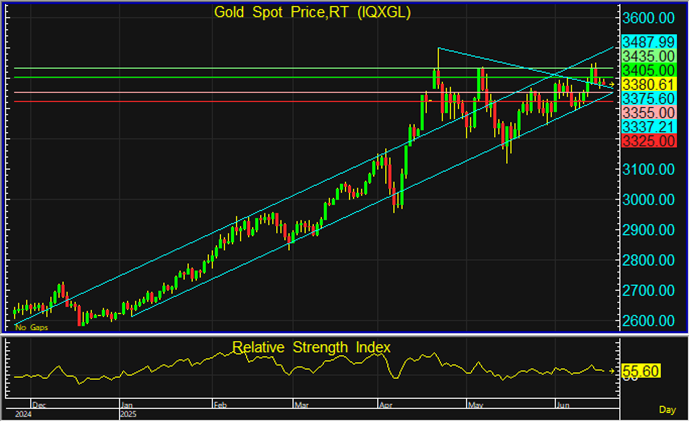Viewport: 690px width, 422px height.
Task: Select the 3405.00 green price label
Action: 649,70
